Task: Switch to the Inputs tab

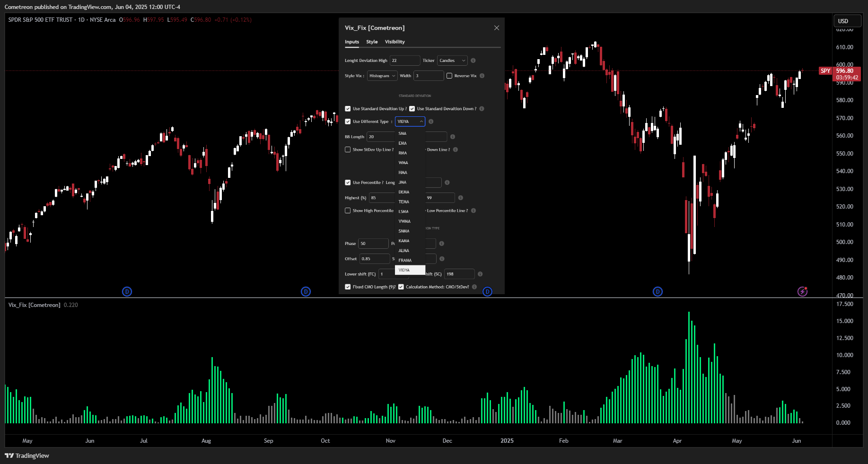Action: coord(352,42)
